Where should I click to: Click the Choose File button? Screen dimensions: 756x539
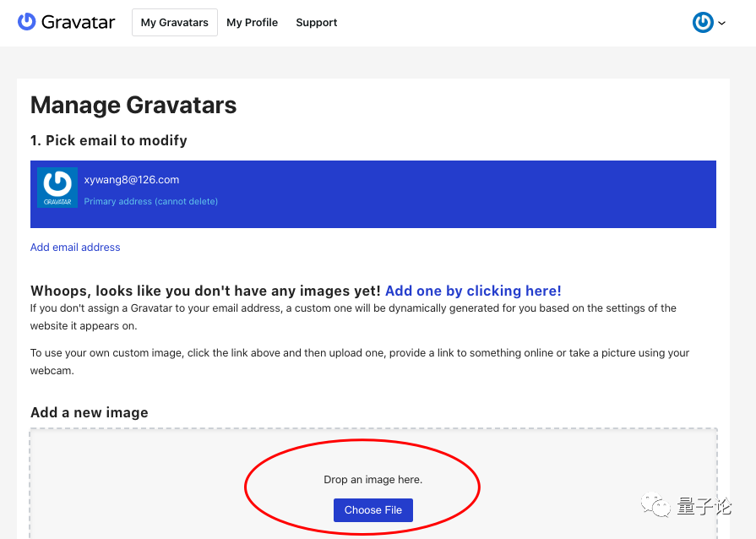pyautogui.click(x=373, y=510)
